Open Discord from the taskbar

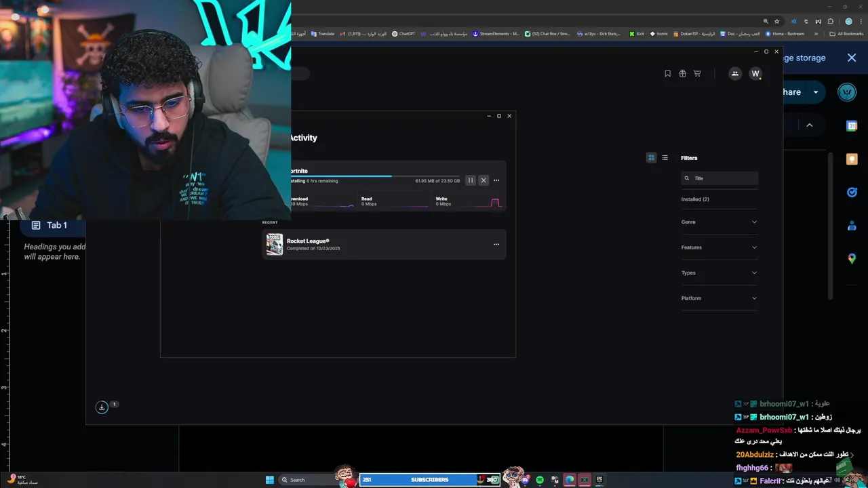tap(526, 480)
